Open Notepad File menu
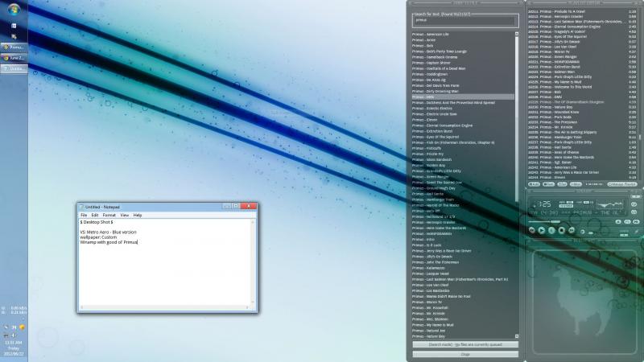The image size is (644, 362). point(84,215)
